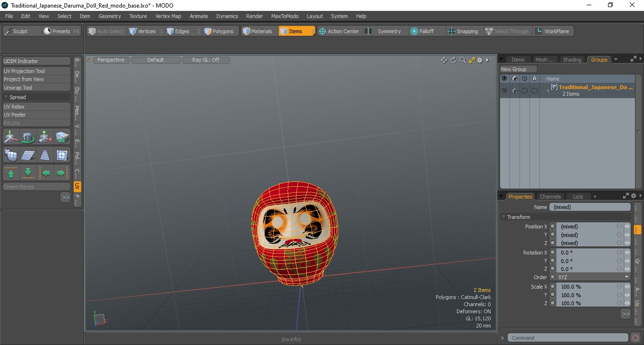This screenshot has height=345, width=644.
Task: Click into the Command input field
Action: coord(568,338)
